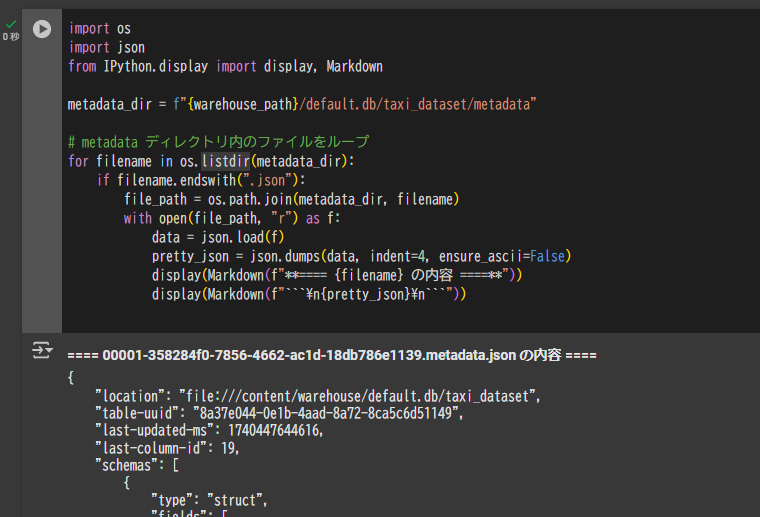Click the 'import os' code line
The image size is (760, 517).
point(100,29)
